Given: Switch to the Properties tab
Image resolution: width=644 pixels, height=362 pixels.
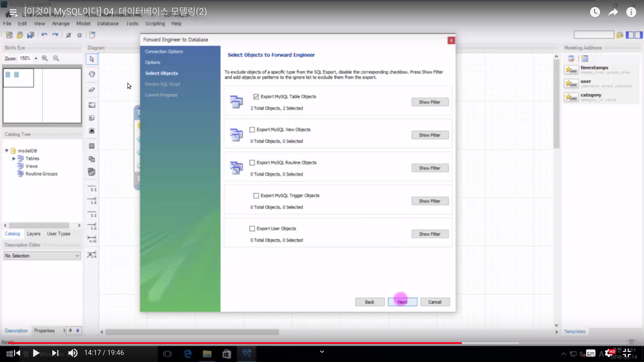Looking at the screenshot, I should (44, 330).
